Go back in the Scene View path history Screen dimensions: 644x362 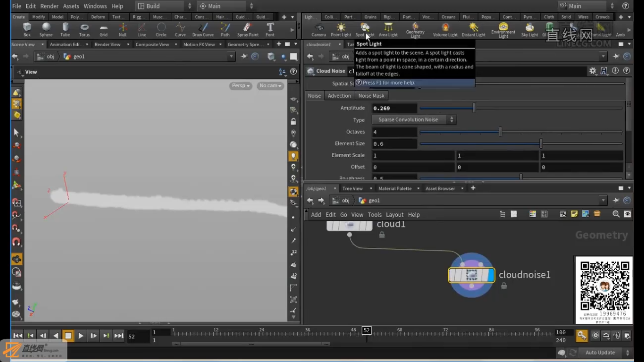coord(15,57)
